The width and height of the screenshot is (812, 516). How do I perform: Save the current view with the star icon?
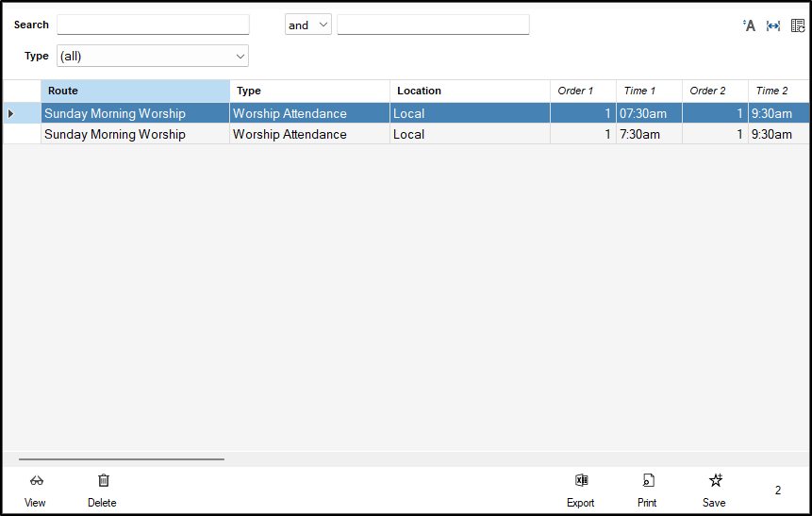click(715, 481)
